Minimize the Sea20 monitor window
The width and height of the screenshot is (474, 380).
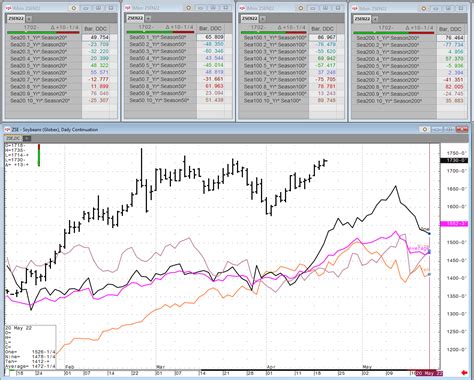[86, 8]
